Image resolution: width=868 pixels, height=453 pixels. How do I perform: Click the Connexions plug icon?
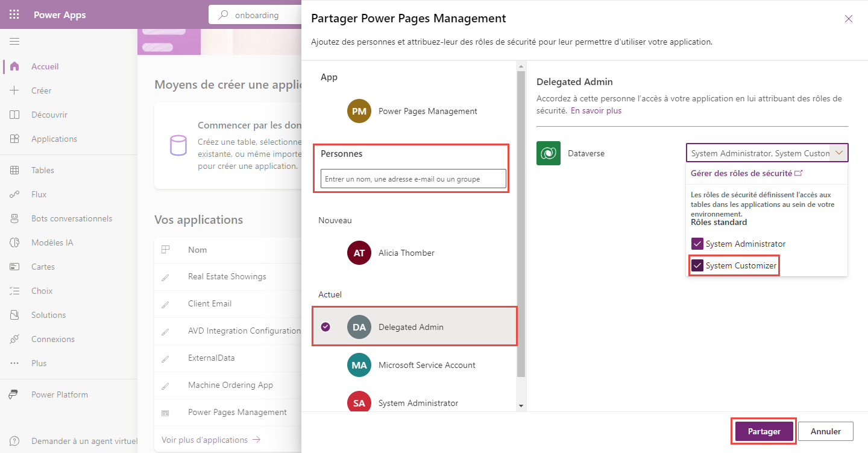point(14,339)
